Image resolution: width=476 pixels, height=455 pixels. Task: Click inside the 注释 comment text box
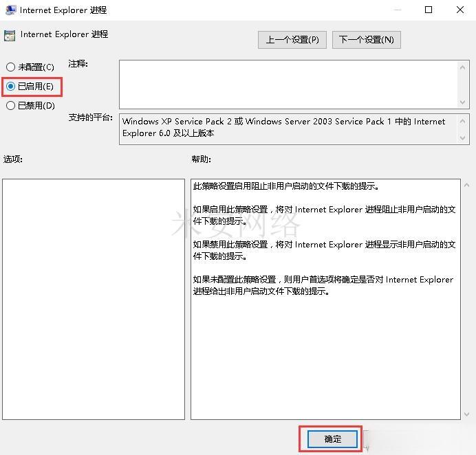click(x=288, y=85)
